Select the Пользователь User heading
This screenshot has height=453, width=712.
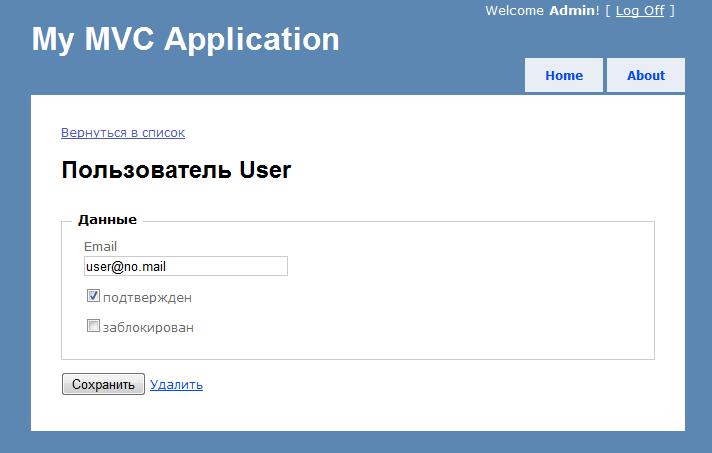coord(176,170)
